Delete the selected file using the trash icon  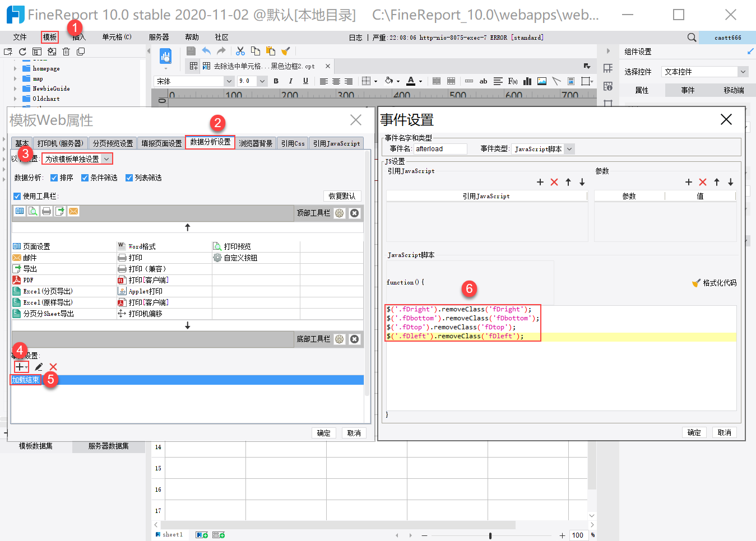pos(66,52)
